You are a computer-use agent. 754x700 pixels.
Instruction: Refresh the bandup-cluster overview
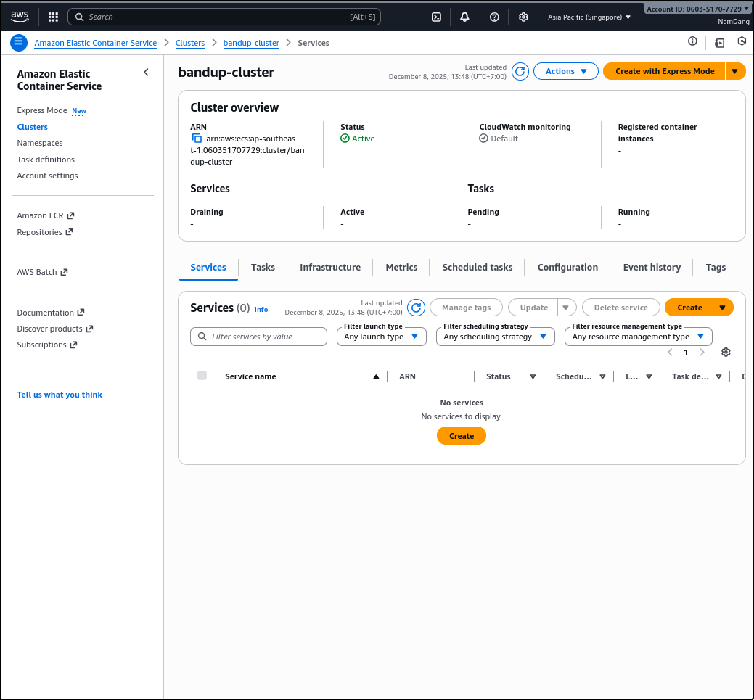520,71
